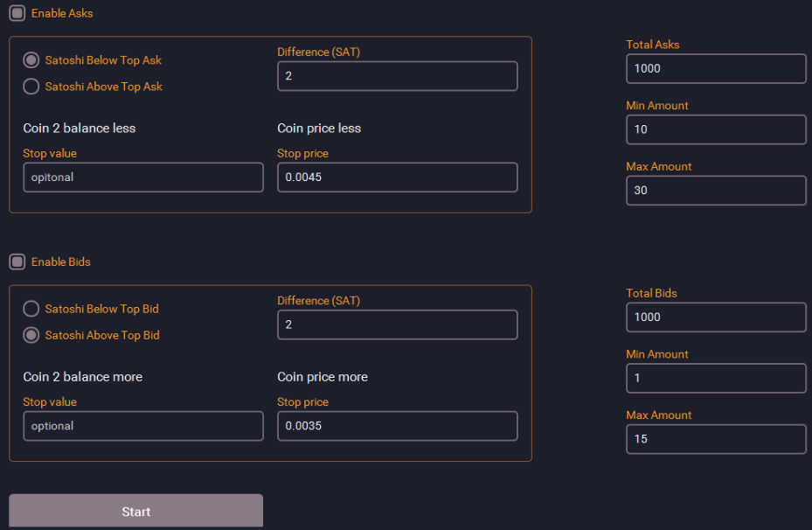This screenshot has height=530, width=812.
Task: Click the Total Asks input field
Action: point(716,68)
